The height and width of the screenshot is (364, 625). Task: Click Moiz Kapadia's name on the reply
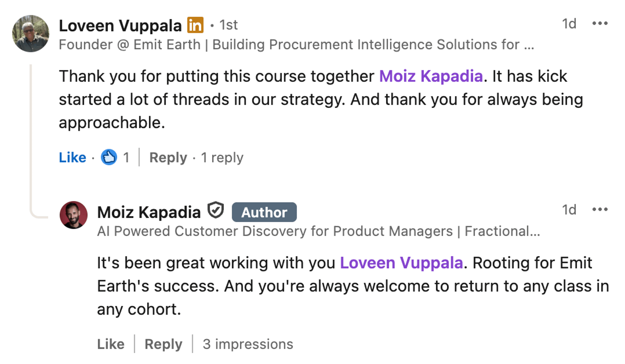(149, 212)
